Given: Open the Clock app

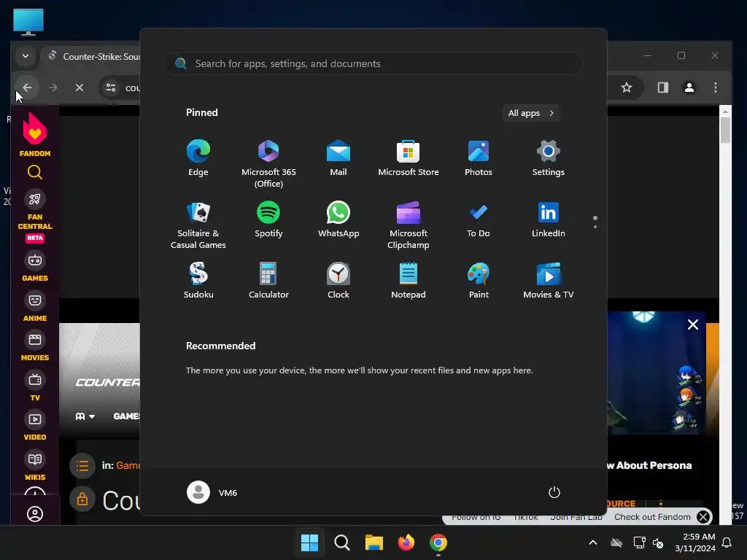Looking at the screenshot, I should click(338, 281).
